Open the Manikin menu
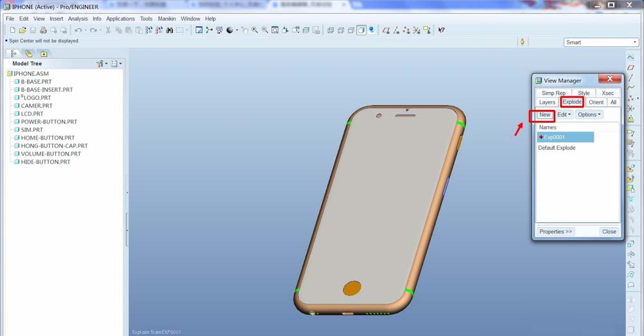644x336 pixels. (167, 19)
